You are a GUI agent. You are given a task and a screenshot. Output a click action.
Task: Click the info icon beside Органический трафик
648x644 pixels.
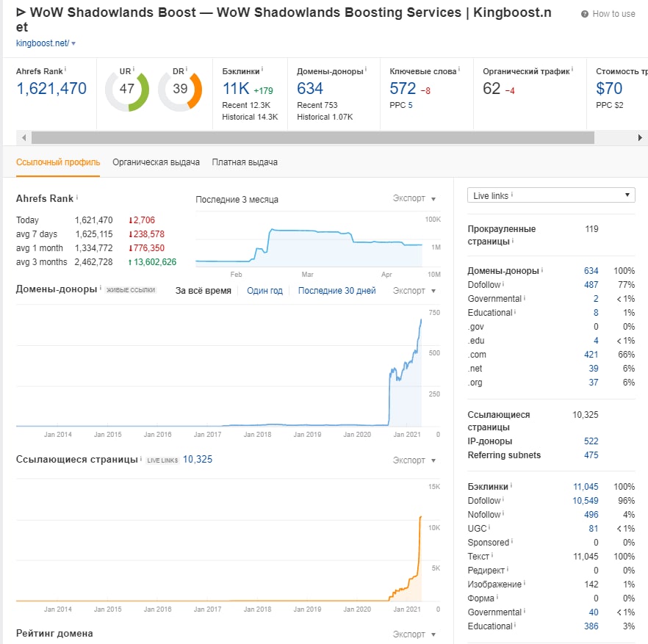pos(572,70)
